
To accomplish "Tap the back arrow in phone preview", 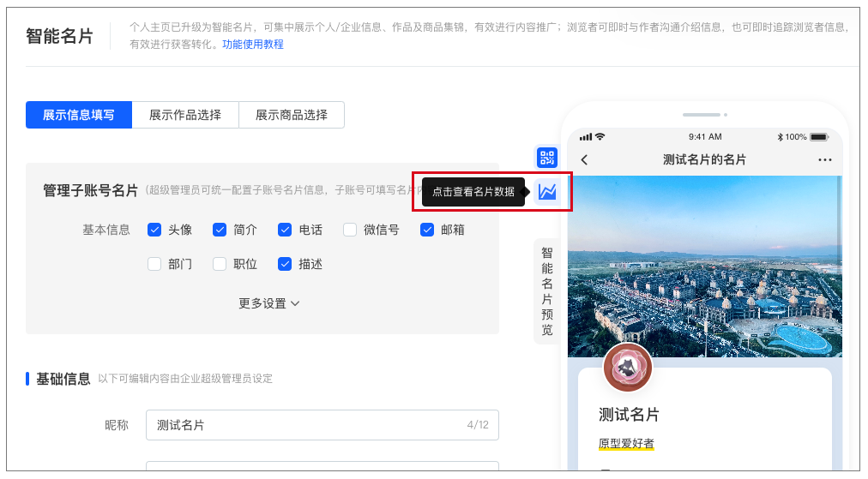I will [x=585, y=160].
